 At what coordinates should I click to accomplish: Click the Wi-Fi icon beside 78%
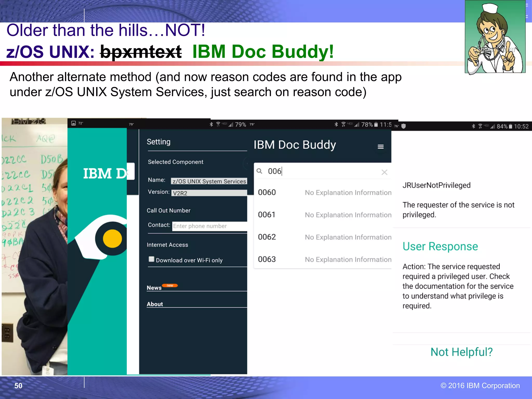click(x=343, y=124)
